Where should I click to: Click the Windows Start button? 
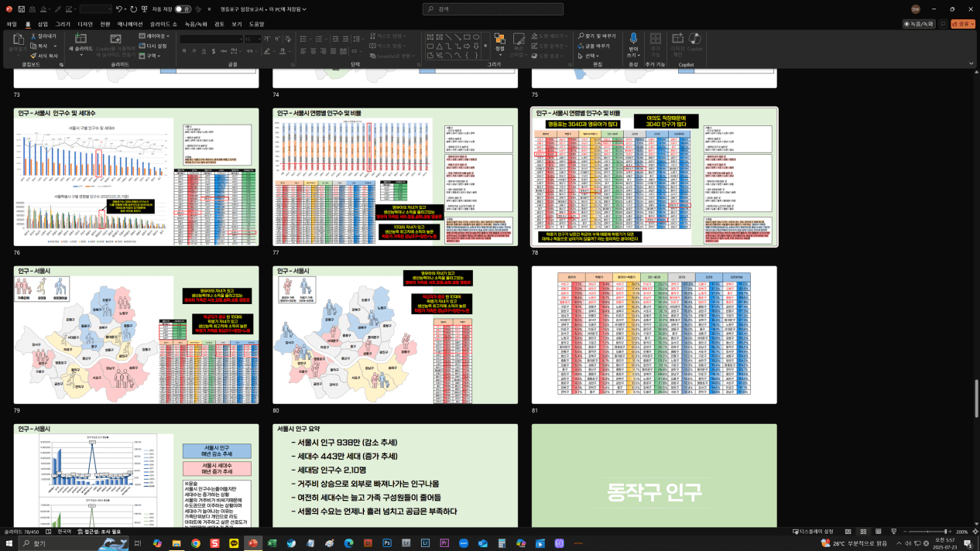11,543
